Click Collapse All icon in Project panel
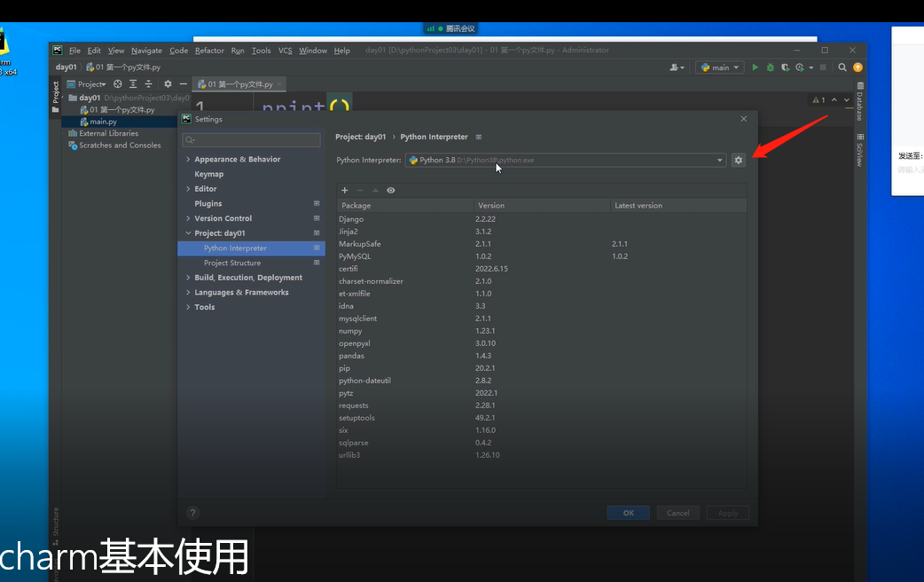Screen dimensions: 924x582 click(x=148, y=83)
